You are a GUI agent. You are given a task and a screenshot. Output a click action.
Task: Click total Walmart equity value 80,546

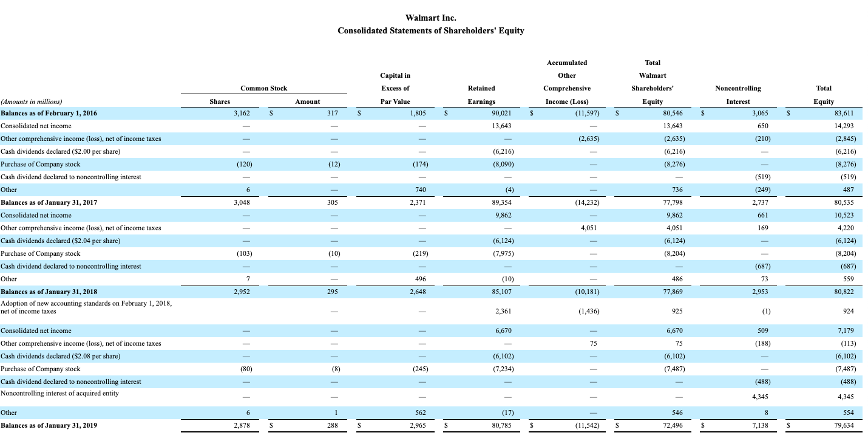(673, 113)
